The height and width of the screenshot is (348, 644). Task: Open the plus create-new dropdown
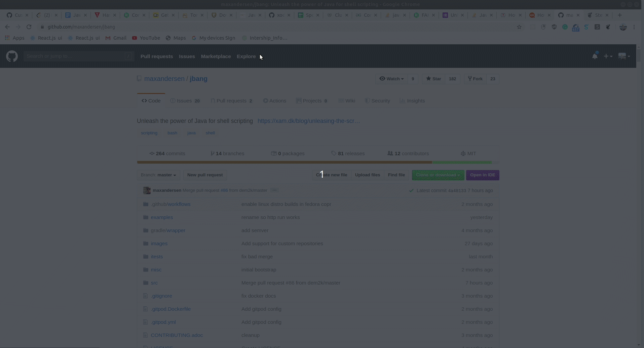[x=608, y=56]
